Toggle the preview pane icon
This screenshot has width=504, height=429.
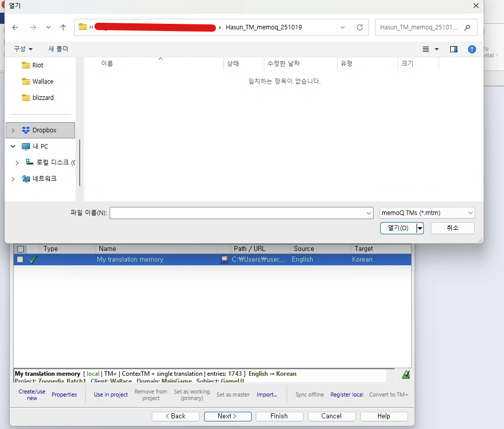pos(454,49)
